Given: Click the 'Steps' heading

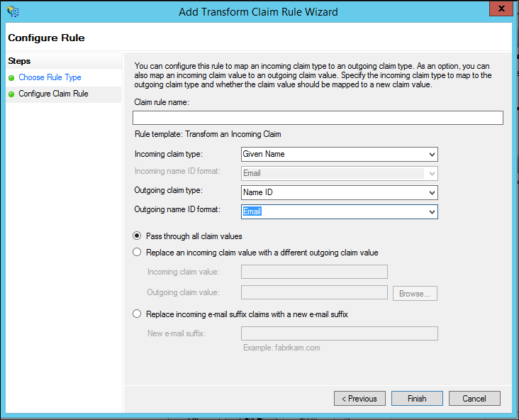Looking at the screenshot, I should coord(19,61).
